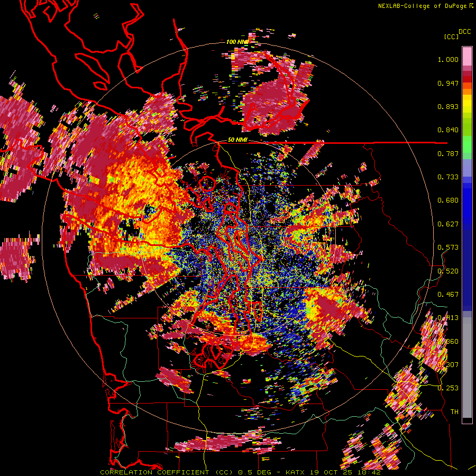Select the 0.787 legend value
The height and width of the screenshot is (476, 476).
[448, 153]
